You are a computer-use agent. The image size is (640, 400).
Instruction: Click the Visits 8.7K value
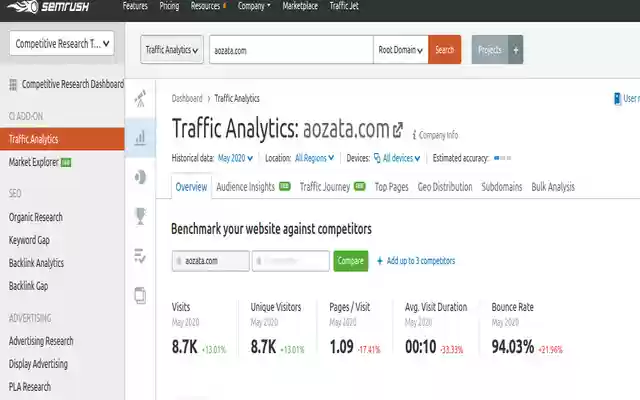[x=184, y=347]
